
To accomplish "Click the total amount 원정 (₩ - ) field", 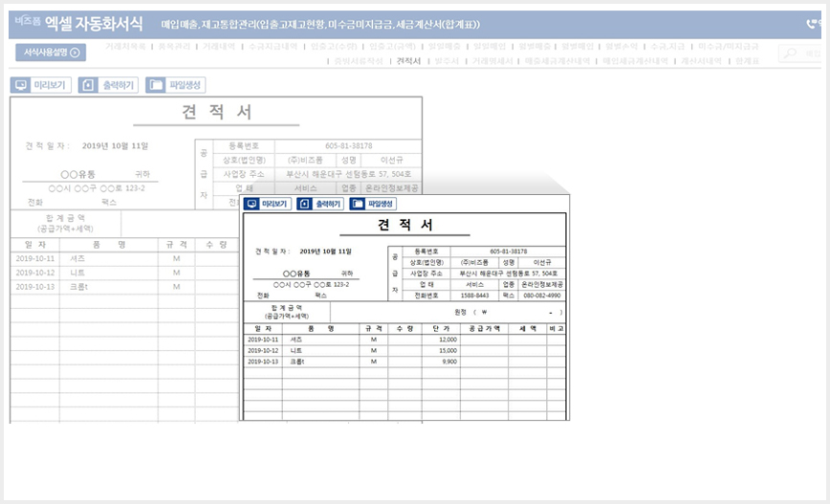I will pos(448,312).
